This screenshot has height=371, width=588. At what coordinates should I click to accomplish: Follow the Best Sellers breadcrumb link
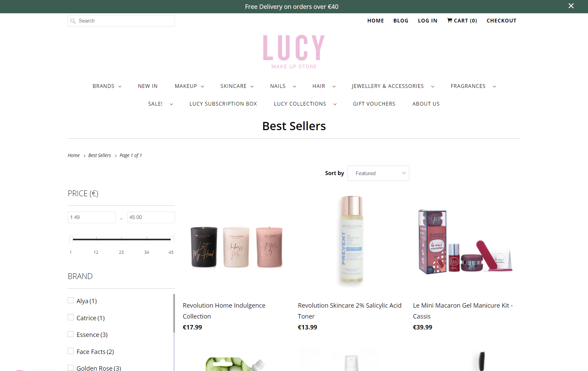click(x=100, y=155)
